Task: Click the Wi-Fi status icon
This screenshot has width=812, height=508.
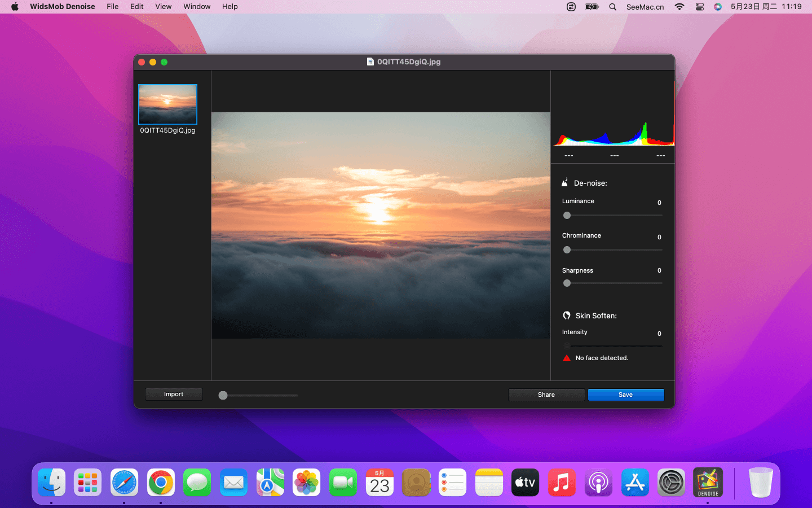Action: coord(679,7)
